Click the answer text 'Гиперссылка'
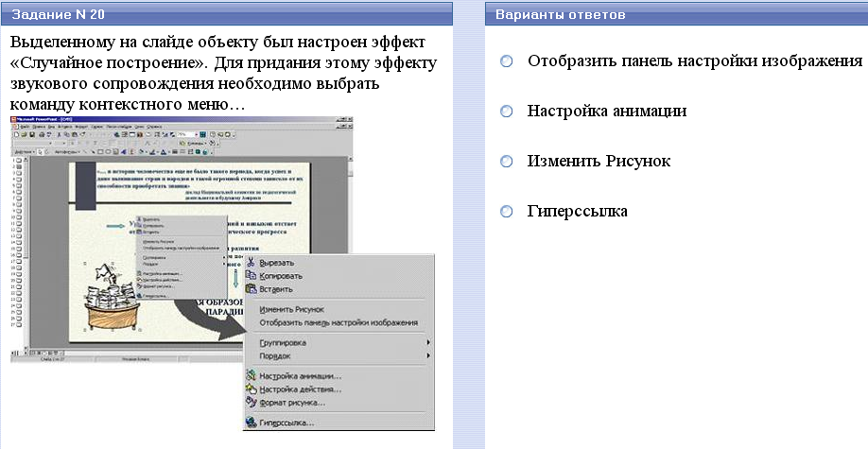 coord(577,211)
